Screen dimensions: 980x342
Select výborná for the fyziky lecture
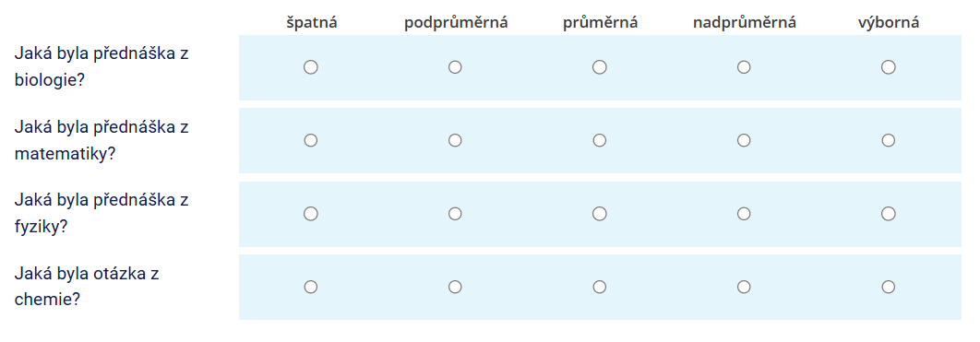(888, 214)
